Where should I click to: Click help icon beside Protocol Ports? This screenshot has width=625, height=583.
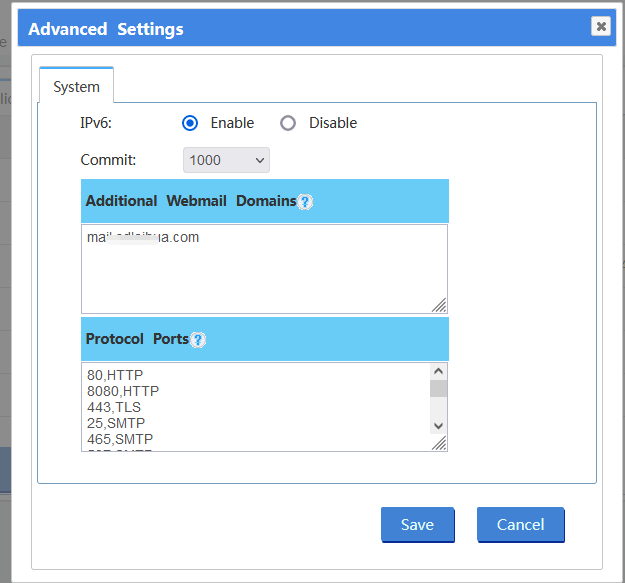click(x=198, y=340)
